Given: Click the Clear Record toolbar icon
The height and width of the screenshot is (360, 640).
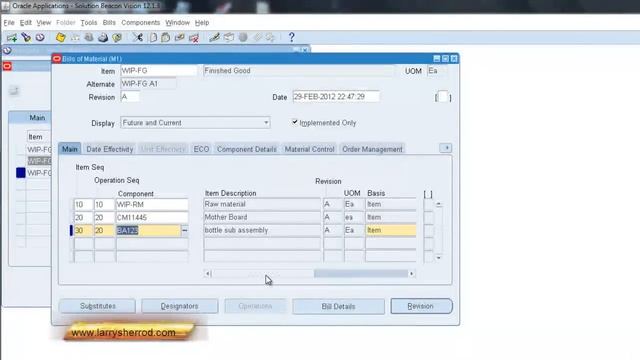Looking at the screenshot, I should (180, 38).
